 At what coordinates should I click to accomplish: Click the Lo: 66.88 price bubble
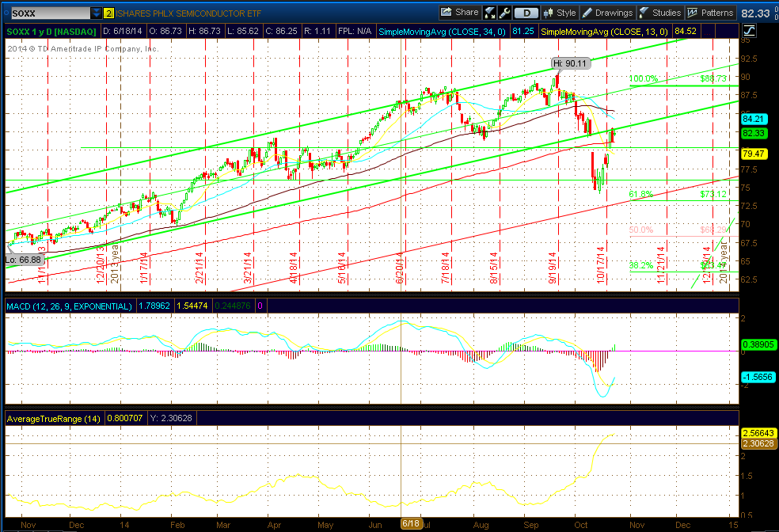24,260
